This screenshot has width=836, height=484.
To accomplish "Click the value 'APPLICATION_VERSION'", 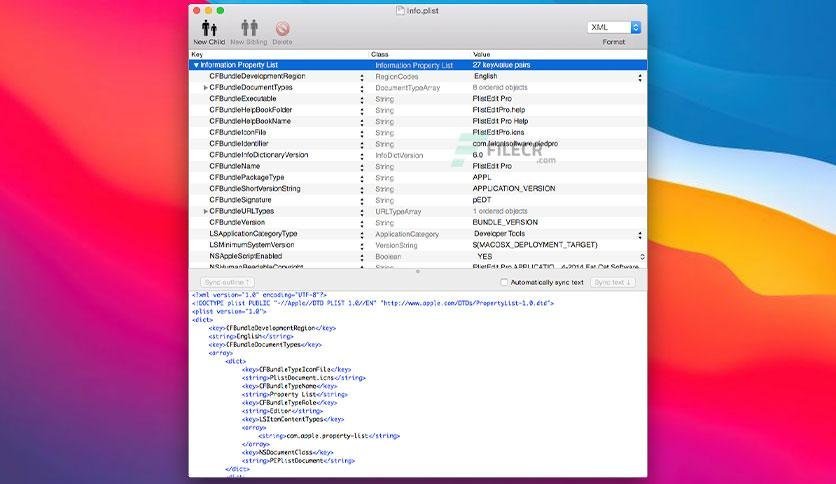I will [513, 189].
